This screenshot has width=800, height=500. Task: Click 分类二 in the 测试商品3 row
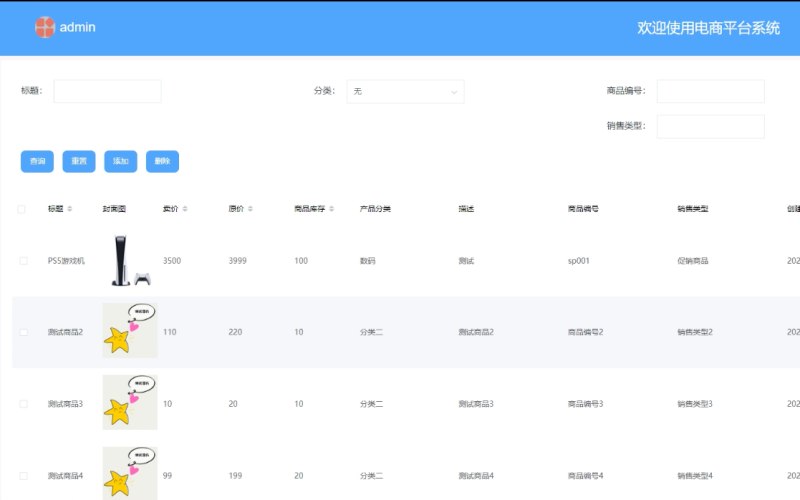click(x=371, y=404)
